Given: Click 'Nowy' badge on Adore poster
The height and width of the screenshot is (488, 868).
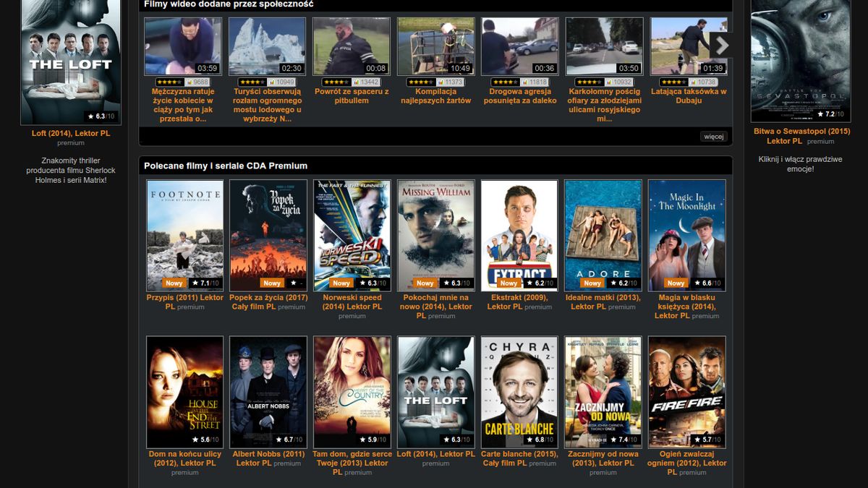Looking at the screenshot, I should [x=592, y=283].
